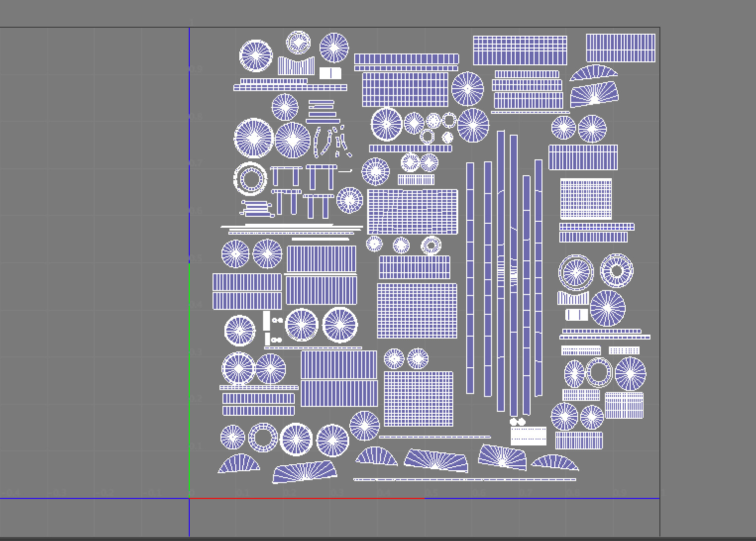Click the small dotted rectangle island near bottom right
This screenshot has width=756, height=541.
click(528, 436)
